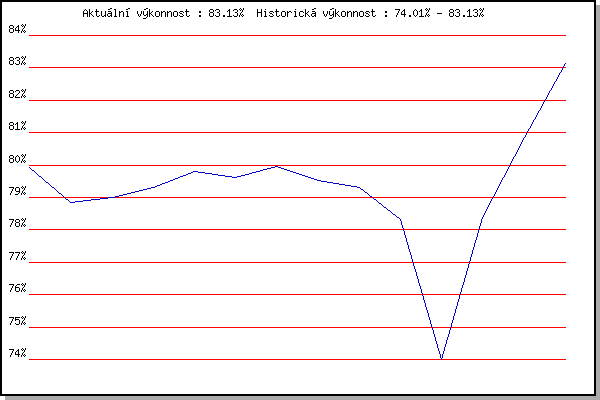
Task: Click the red gridline at 81% level
Action: pyautogui.click(x=300, y=132)
